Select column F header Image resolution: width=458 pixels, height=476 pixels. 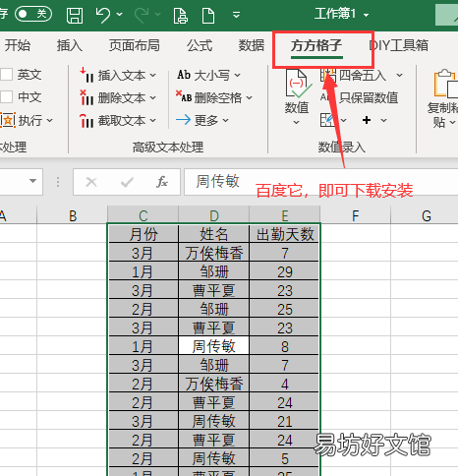pyautogui.click(x=356, y=215)
